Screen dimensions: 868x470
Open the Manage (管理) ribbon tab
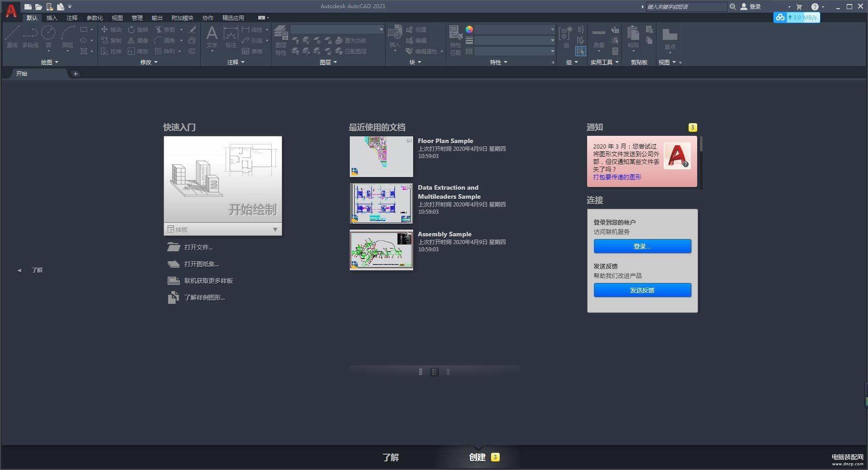(137, 18)
